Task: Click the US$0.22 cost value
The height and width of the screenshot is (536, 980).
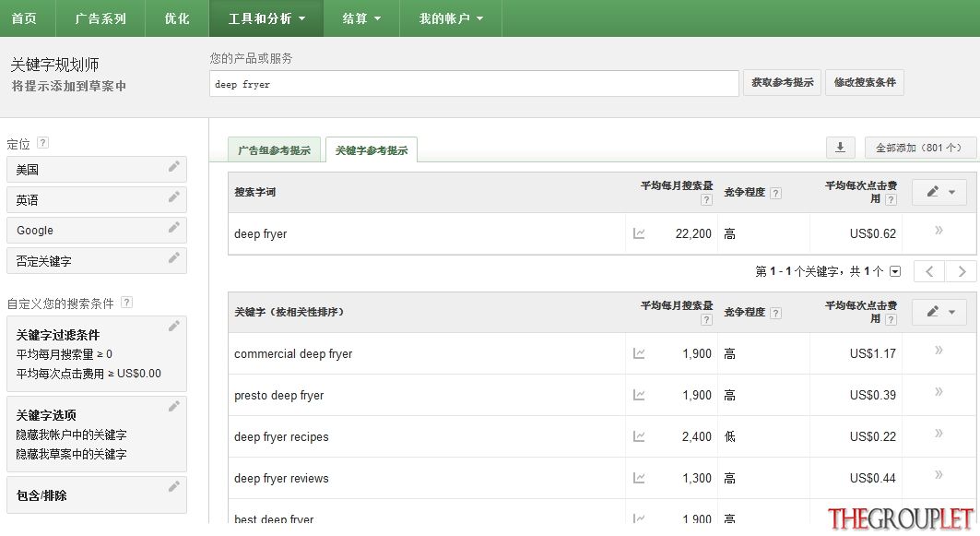Action: coord(872,436)
